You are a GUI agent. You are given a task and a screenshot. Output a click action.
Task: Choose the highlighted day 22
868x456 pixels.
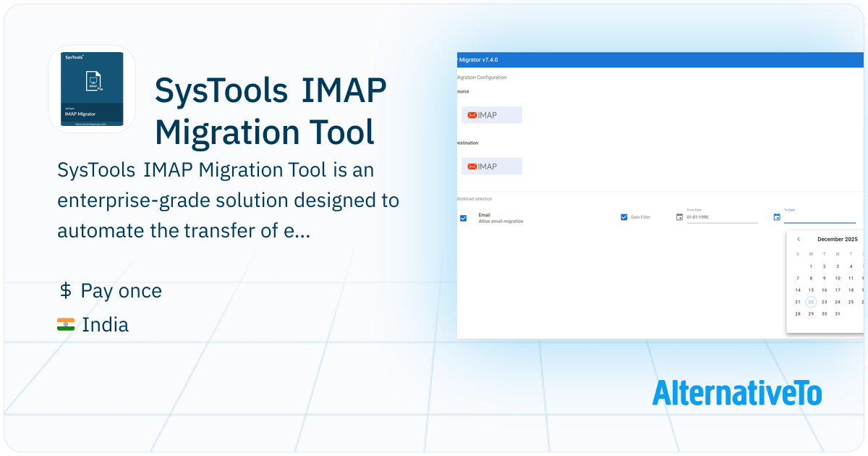click(x=811, y=302)
